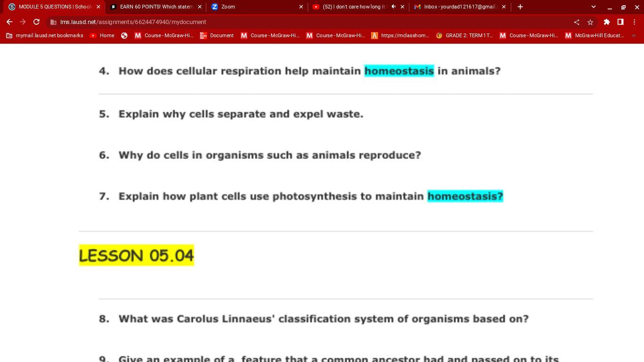Bookmark this page with the star icon

[x=590, y=22]
